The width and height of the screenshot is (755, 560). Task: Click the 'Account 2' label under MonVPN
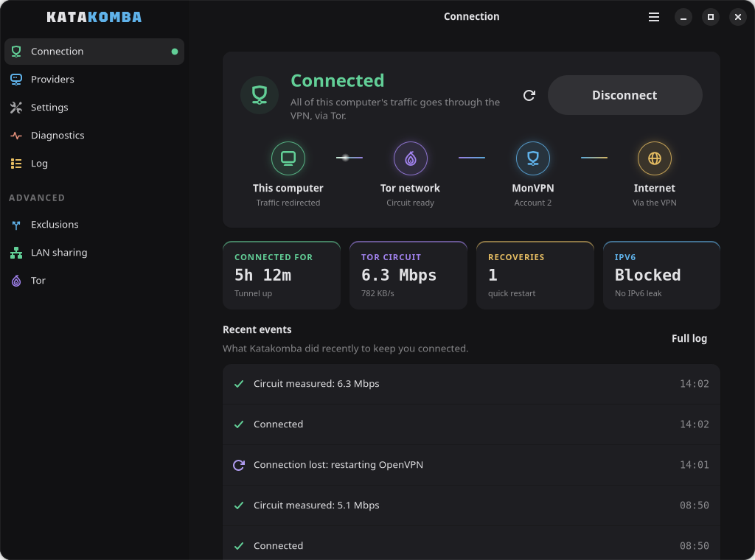tap(533, 203)
